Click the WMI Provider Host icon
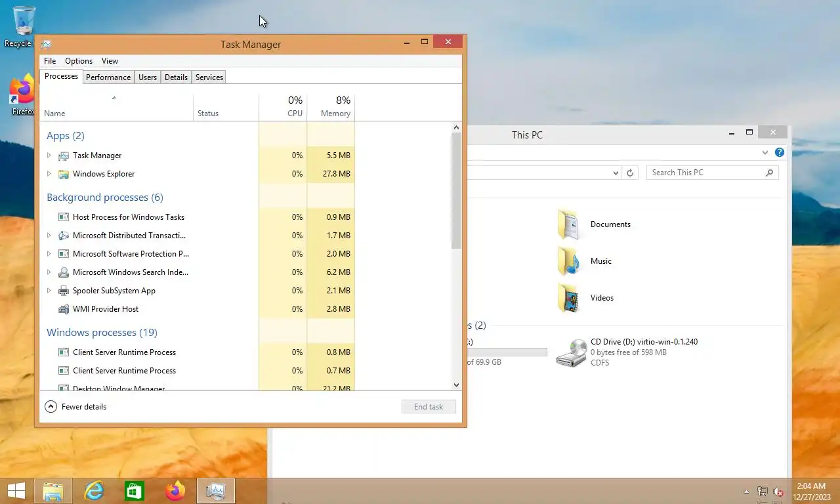The height and width of the screenshot is (504, 840). point(64,309)
